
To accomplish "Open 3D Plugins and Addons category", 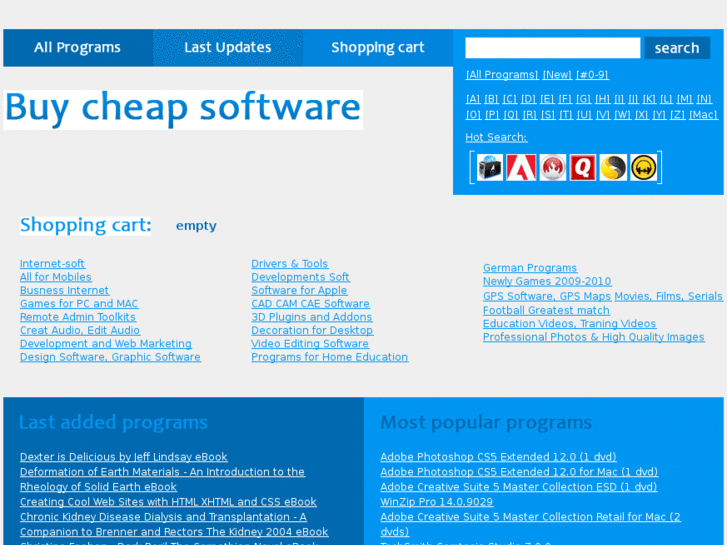I will click(312, 317).
